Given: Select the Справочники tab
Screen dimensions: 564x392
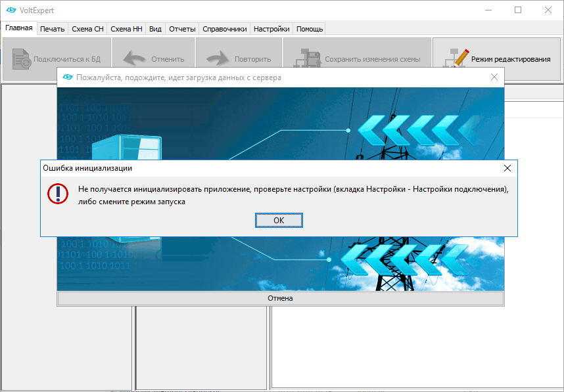Looking at the screenshot, I should [224, 29].
